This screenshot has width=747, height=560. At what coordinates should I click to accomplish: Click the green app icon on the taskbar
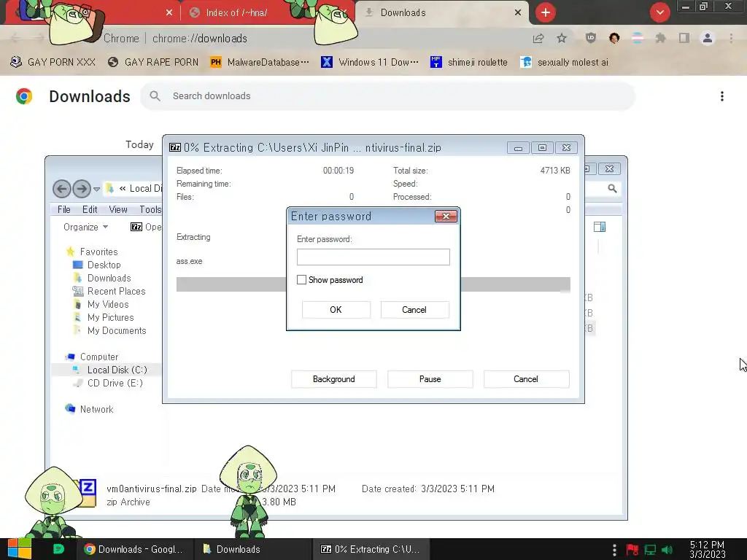[x=58, y=548]
